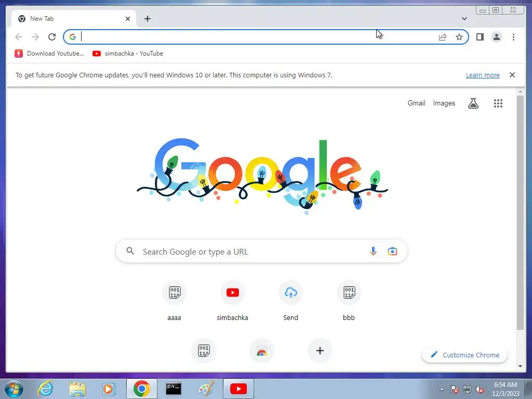Search by image with camera icon
Screen dimensions: 532x399
(392, 251)
